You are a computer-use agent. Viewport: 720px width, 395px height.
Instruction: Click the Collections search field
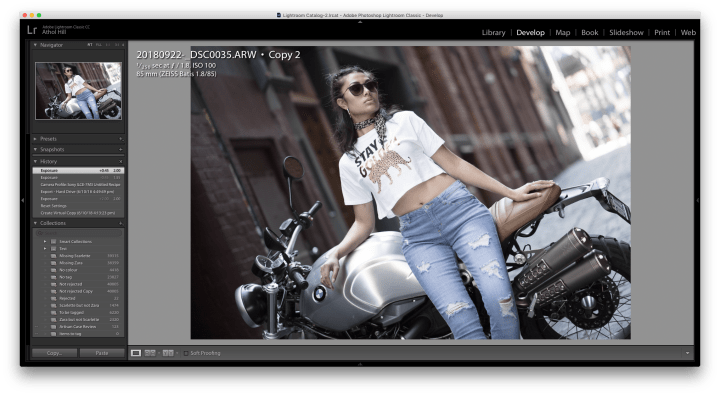(x=78, y=233)
